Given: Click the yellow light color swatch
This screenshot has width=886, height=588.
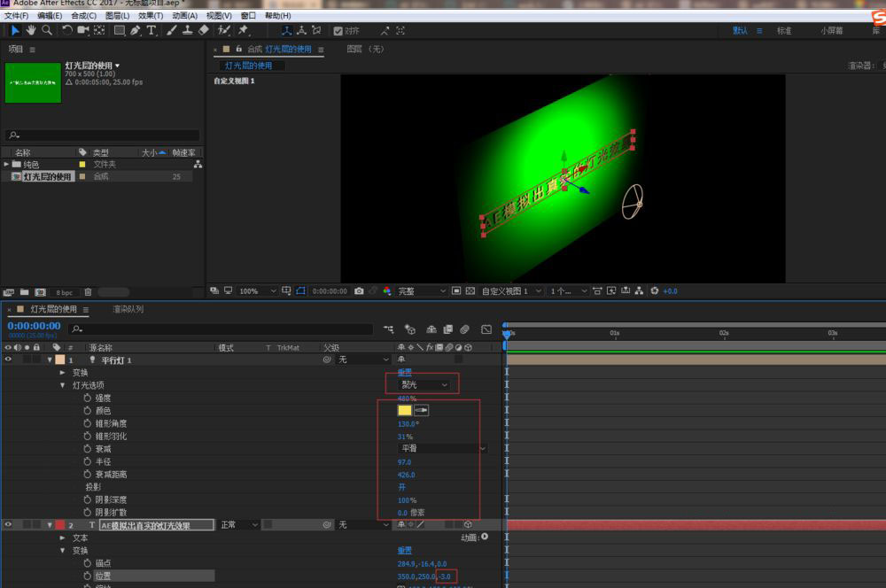Looking at the screenshot, I should tap(405, 411).
